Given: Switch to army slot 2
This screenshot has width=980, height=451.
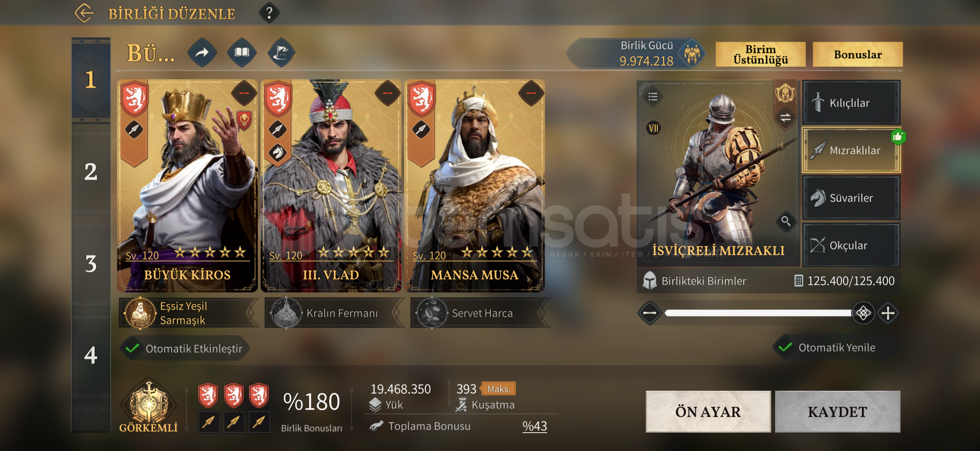Looking at the screenshot, I should click(x=91, y=171).
